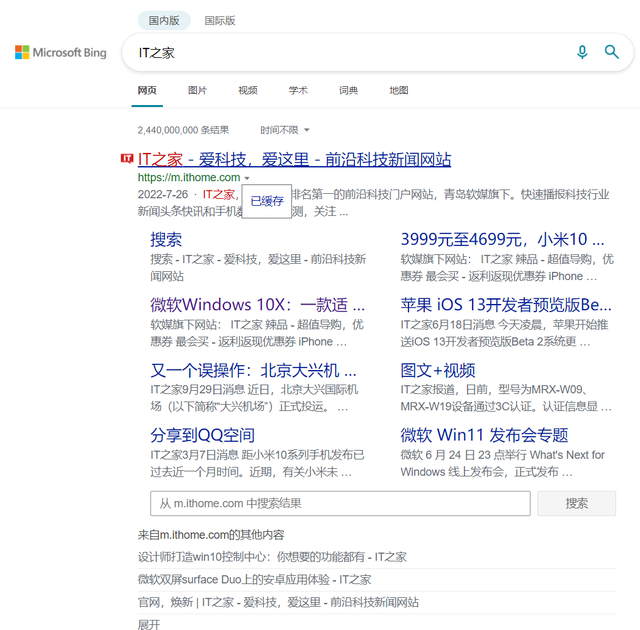Open the 微软Windows 10X sitelink

pos(258,305)
